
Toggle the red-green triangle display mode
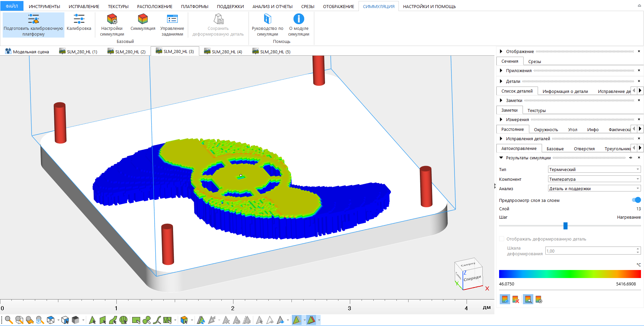pyautogui.click(x=311, y=320)
